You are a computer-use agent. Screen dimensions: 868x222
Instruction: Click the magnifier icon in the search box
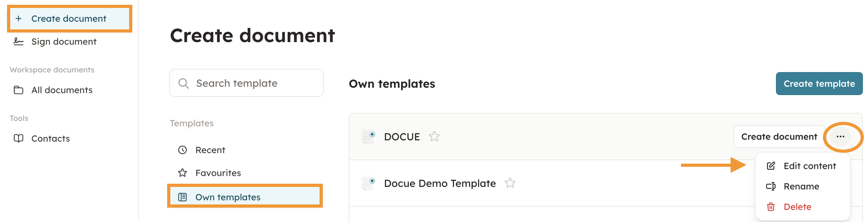pyautogui.click(x=183, y=84)
